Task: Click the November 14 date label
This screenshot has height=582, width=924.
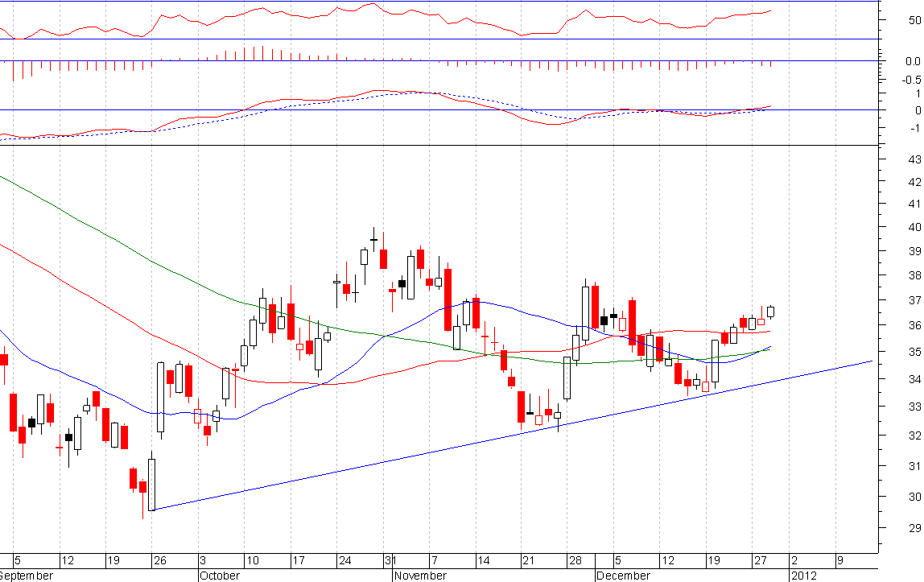Action: (483, 560)
